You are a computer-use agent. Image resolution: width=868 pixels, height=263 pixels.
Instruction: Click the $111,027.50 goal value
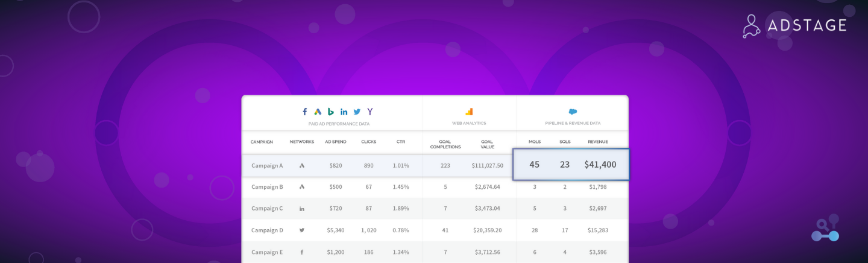[488, 165]
